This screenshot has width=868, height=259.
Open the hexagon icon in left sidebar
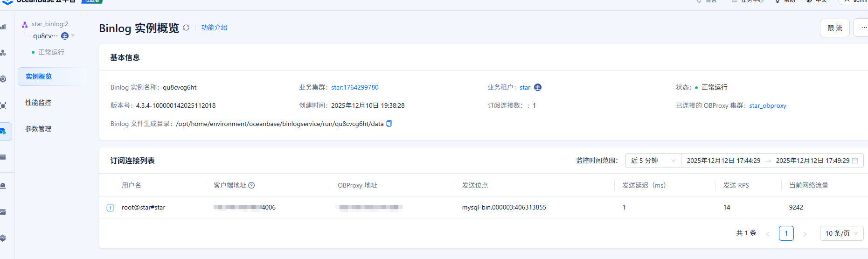3,79
